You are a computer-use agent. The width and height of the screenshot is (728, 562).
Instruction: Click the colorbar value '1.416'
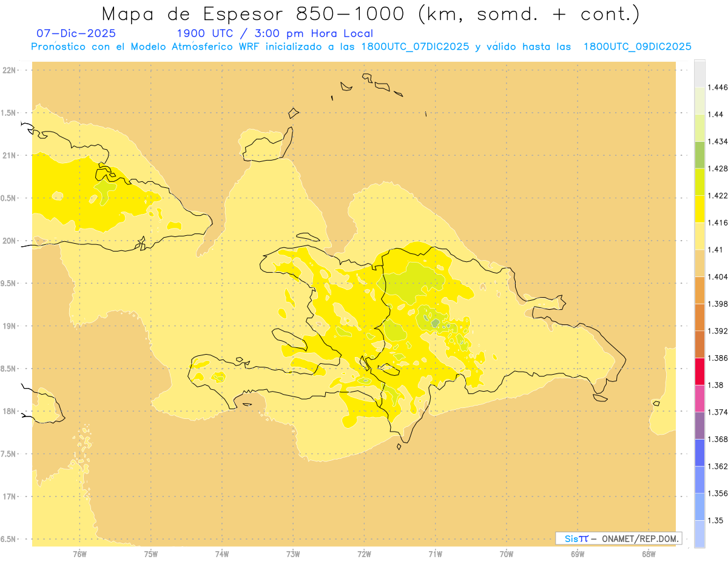pyautogui.click(x=717, y=222)
